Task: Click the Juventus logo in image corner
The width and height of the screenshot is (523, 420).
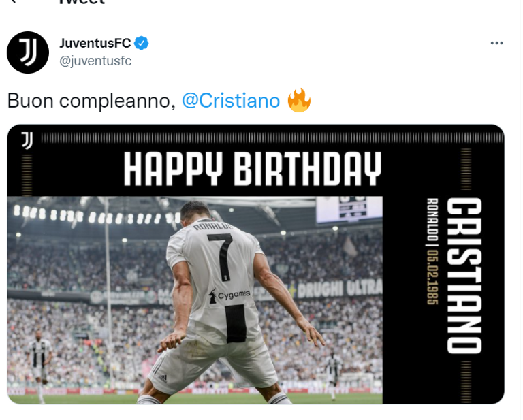Action: pos(27,140)
